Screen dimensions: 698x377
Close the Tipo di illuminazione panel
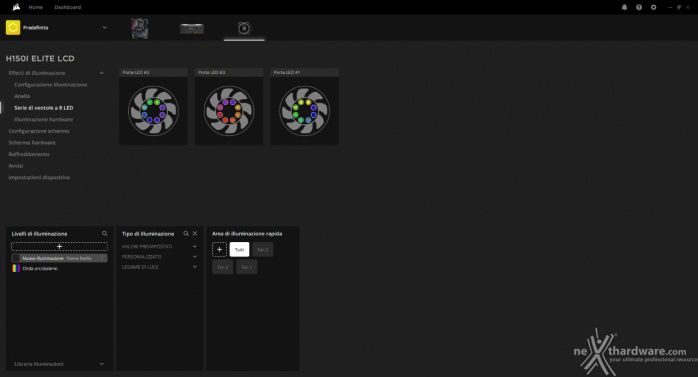tap(195, 233)
